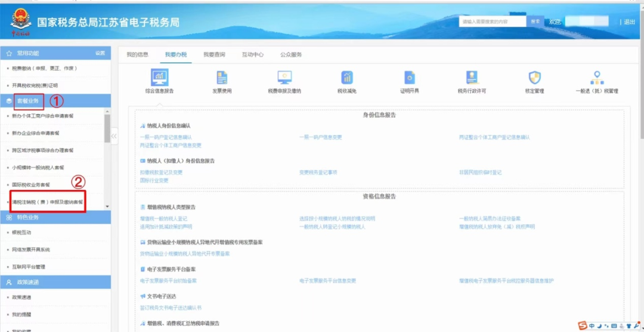Viewport: 644px width, 332px height.
Task: Click the 证明开具 document icon
Action: pyautogui.click(x=410, y=78)
